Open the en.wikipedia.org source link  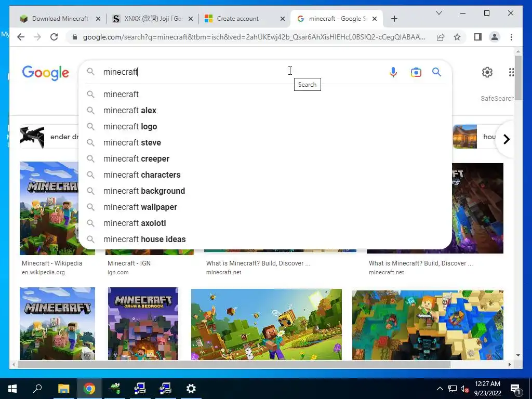pos(43,272)
